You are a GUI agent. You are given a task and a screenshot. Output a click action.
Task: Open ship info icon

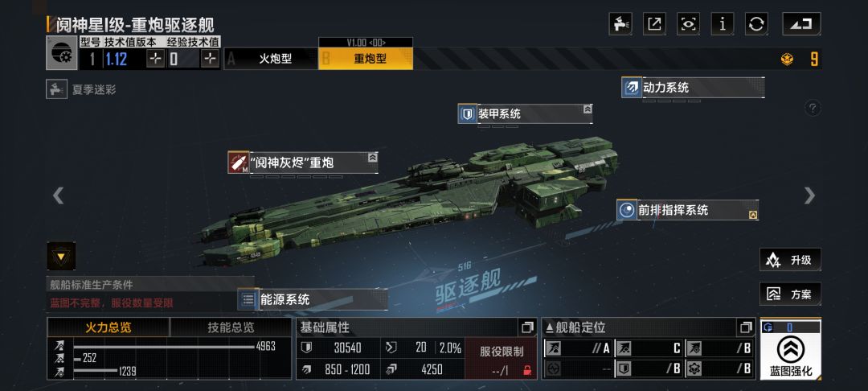pos(722,24)
